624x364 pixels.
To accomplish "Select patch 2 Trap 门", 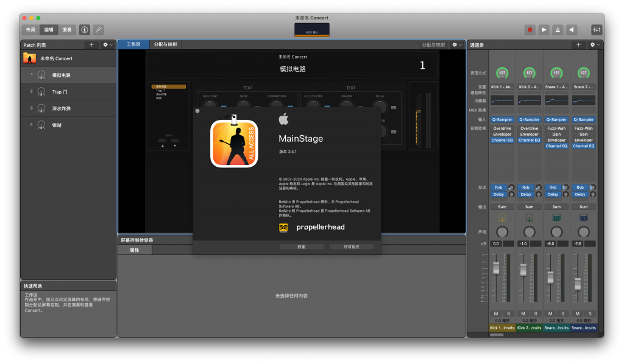I will [x=68, y=92].
